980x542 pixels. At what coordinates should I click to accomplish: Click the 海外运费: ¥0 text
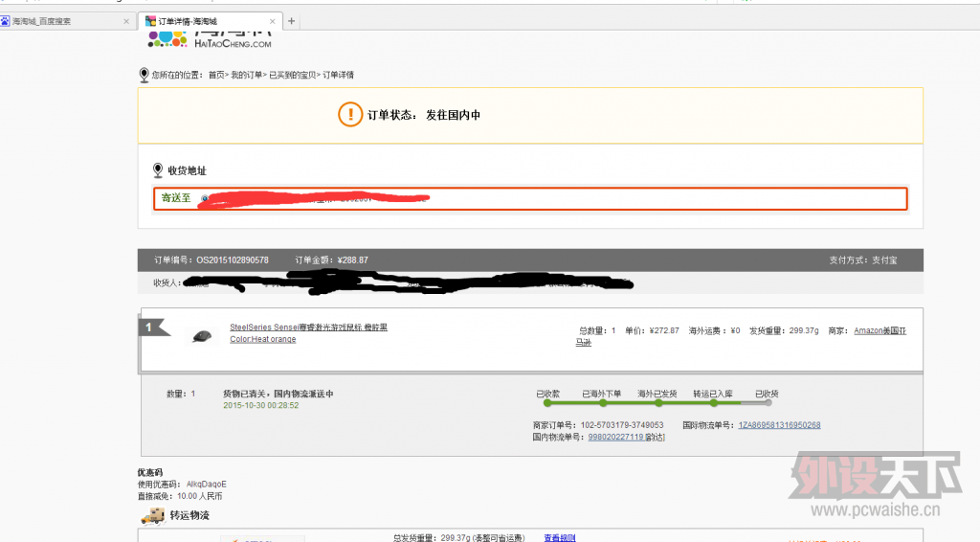pos(714,330)
